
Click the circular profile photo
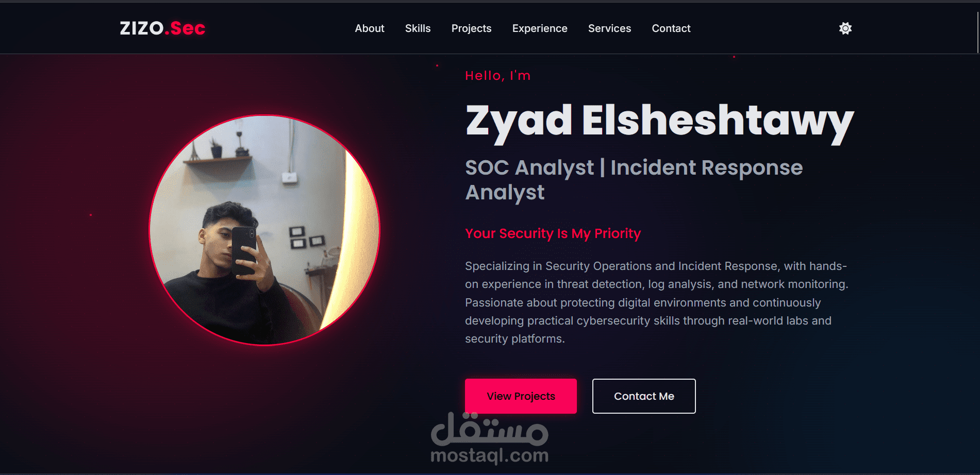(264, 230)
